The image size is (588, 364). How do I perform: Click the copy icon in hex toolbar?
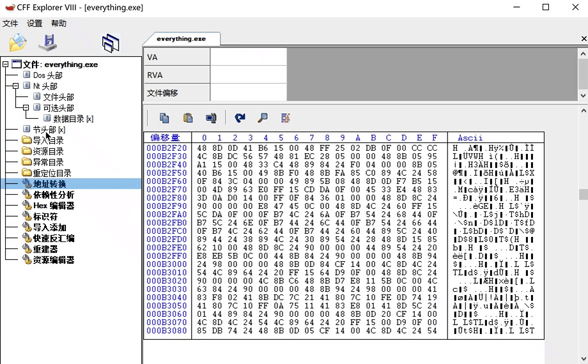click(164, 118)
